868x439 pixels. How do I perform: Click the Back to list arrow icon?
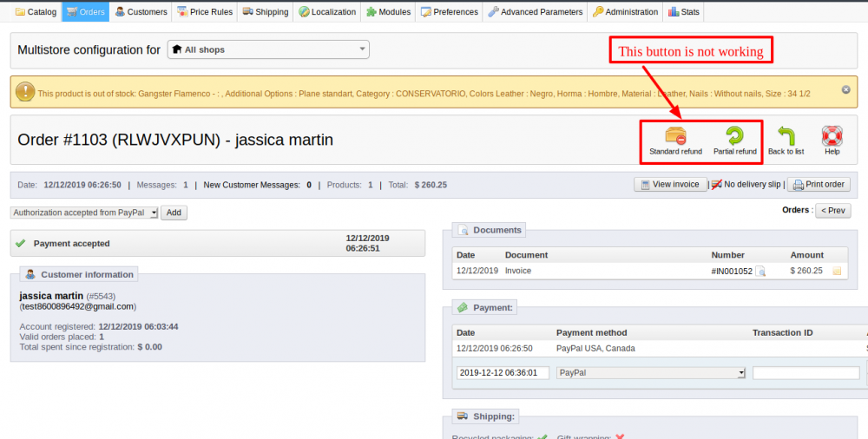point(786,135)
